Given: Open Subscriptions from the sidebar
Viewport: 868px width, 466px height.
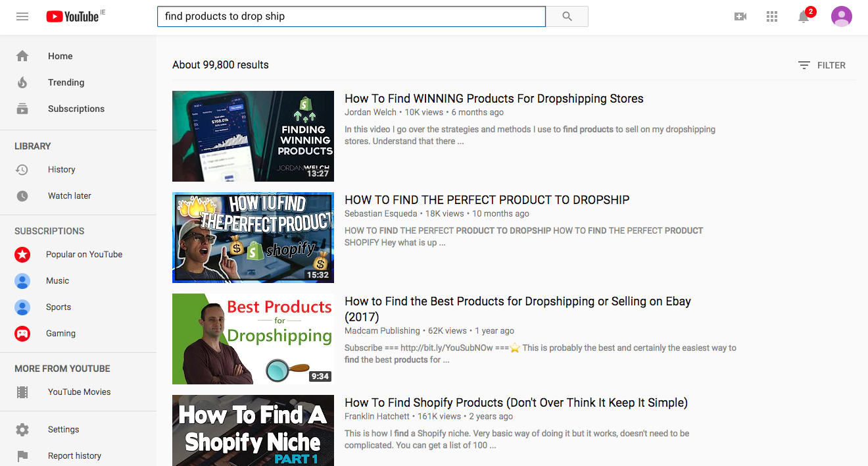Looking at the screenshot, I should [x=76, y=109].
